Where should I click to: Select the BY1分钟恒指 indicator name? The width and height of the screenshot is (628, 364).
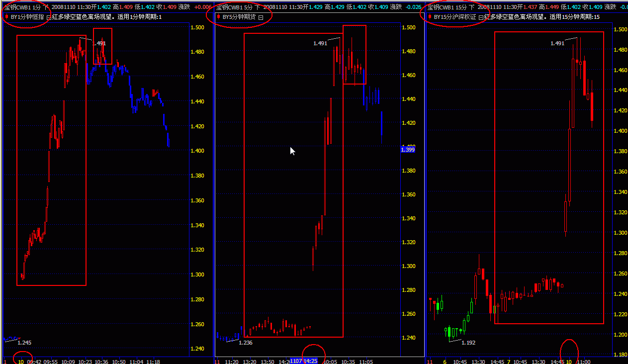[27, 17]
